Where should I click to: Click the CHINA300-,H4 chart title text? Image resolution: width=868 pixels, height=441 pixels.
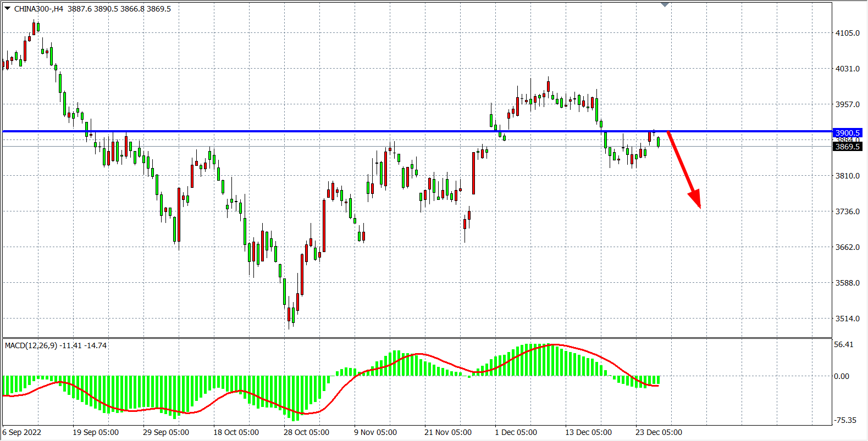38,9
